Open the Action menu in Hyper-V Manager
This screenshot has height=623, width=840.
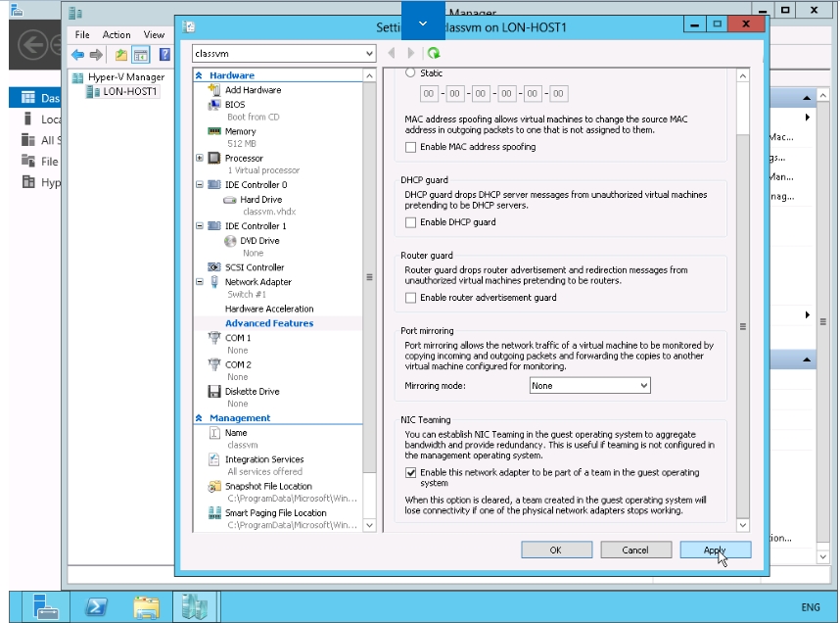coord(117,35)
